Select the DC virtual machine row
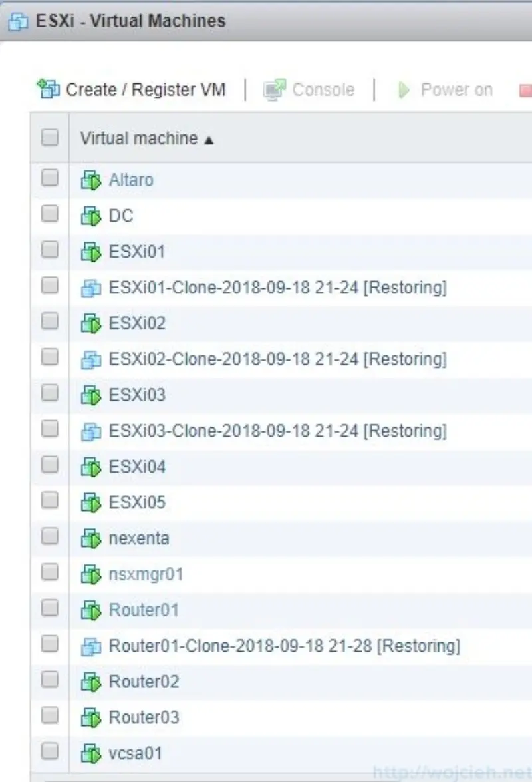The image size is (532, 782). pos(123,215)
